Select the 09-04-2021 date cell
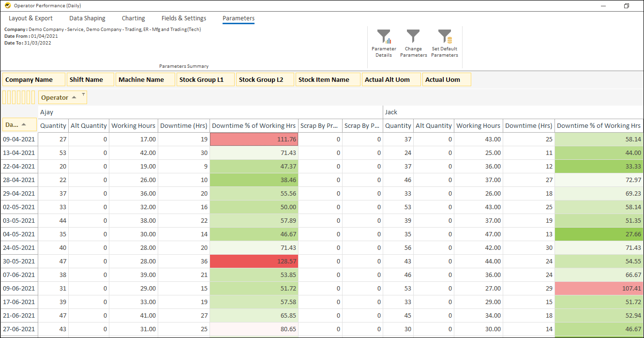Viewport: 644px width, 338px height. pyautogui.click(x=19, y=139)
